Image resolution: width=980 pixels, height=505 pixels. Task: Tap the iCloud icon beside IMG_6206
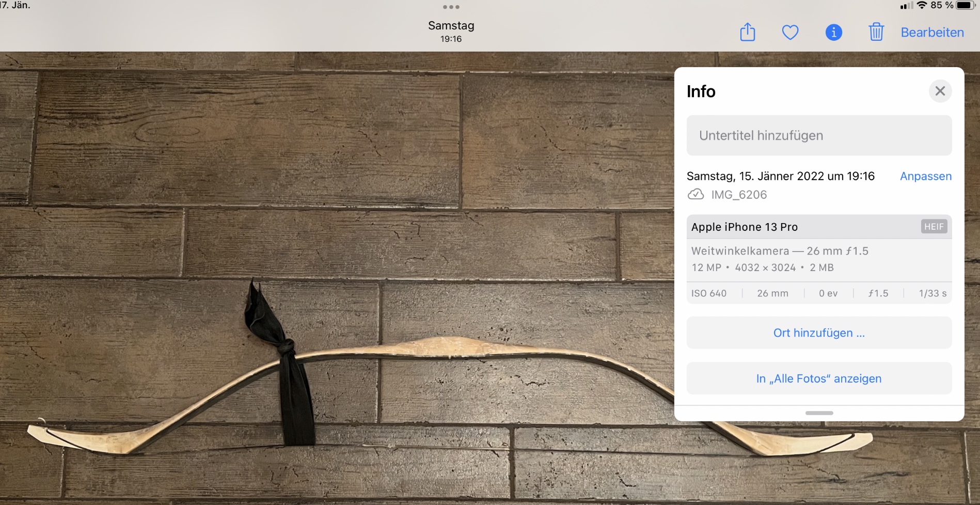[696, 195]
